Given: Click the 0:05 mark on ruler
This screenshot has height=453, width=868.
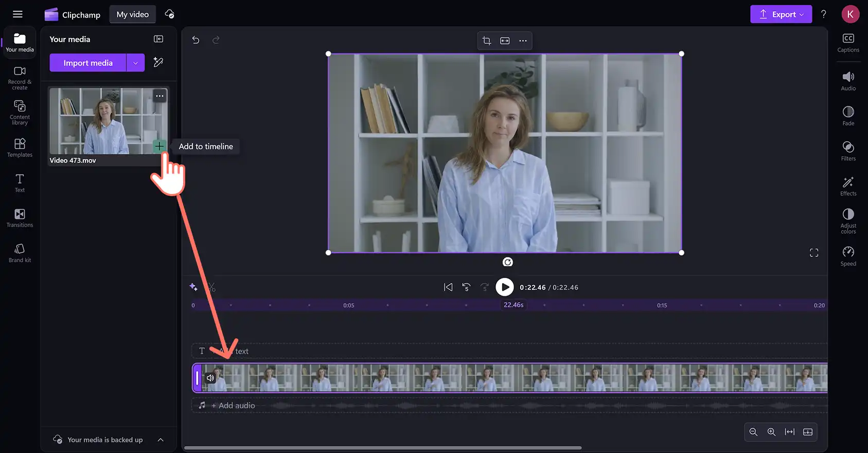Looking at the screenshot, I should [349, 305].
